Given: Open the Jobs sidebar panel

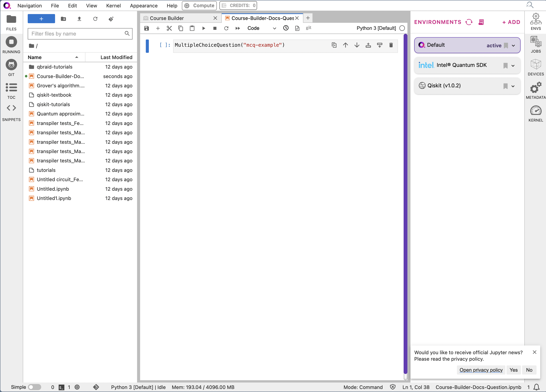Looking at the screenshot, I should [x=536, y=45].
